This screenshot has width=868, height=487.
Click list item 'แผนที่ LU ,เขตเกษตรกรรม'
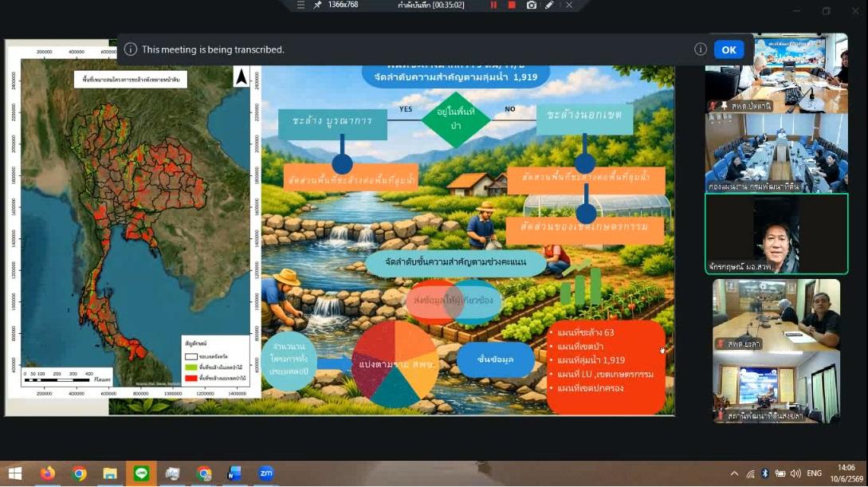tap(605, 374)
